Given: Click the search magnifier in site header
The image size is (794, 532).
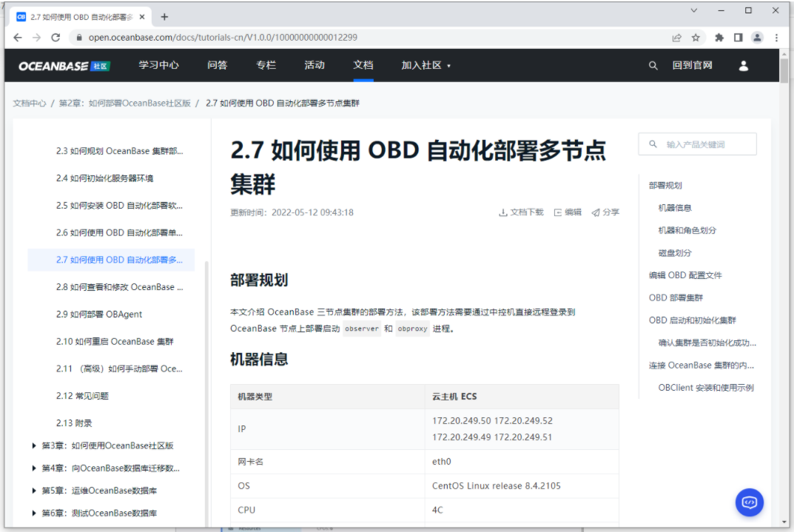Looking at the screenshot, I should [x=653, y=65].
